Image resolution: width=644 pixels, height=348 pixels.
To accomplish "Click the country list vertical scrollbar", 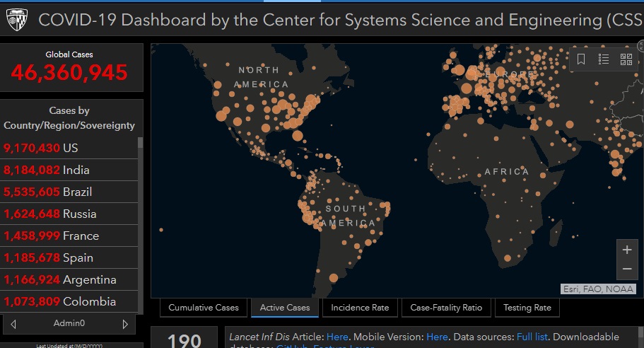I will 140,212.
